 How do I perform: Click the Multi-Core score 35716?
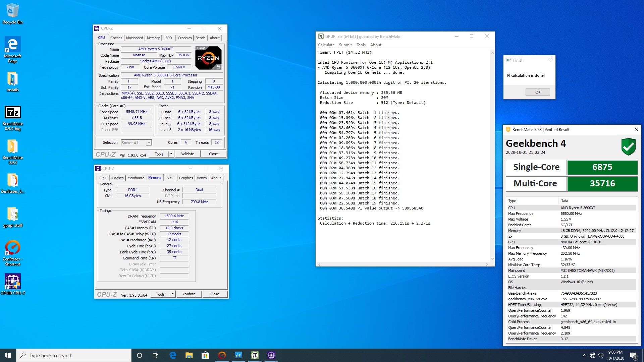pyautogui.click(x=602, y=183)
